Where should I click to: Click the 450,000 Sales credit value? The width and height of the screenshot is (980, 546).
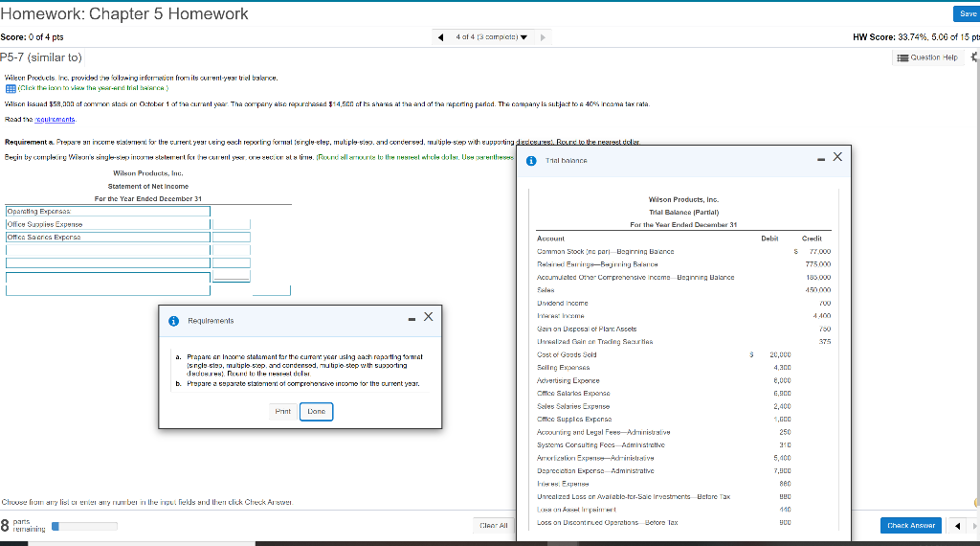click(817, 290)
